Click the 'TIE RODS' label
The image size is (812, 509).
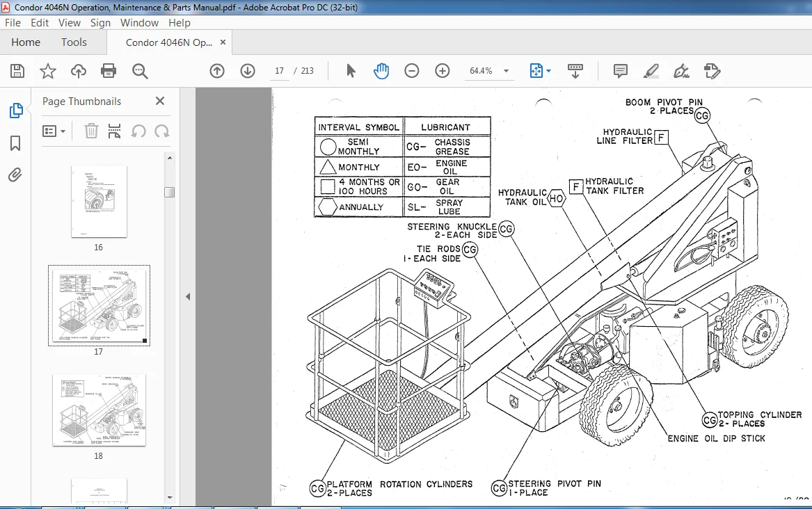tap(438, 249)
